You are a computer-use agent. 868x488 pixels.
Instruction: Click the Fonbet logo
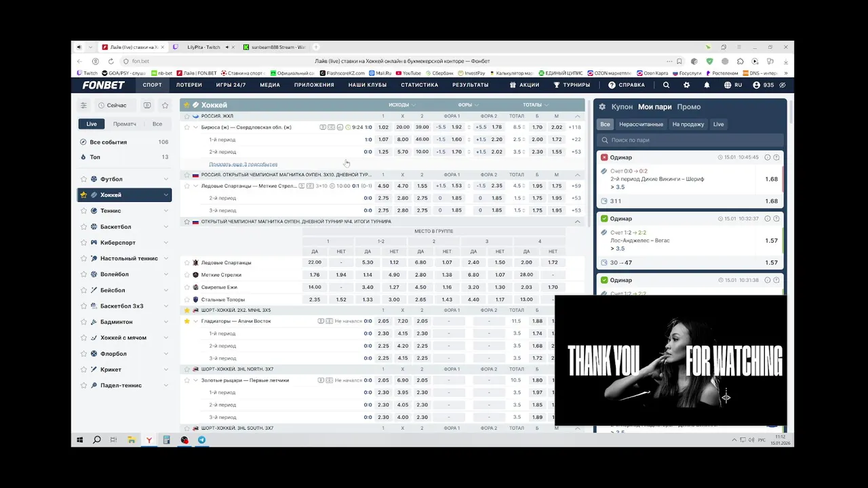103,85
